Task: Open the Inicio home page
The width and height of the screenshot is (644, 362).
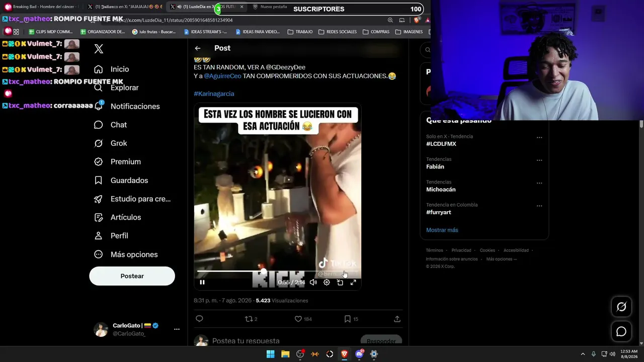Action: coord(112,69)
